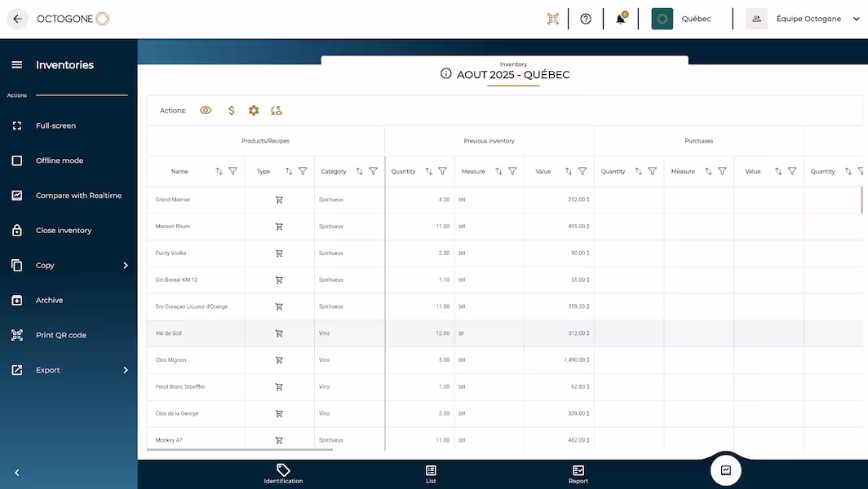The image size is (868, 489).
Task: Filter the Name column
Action: pyautogui.click(x=233, y=171)
